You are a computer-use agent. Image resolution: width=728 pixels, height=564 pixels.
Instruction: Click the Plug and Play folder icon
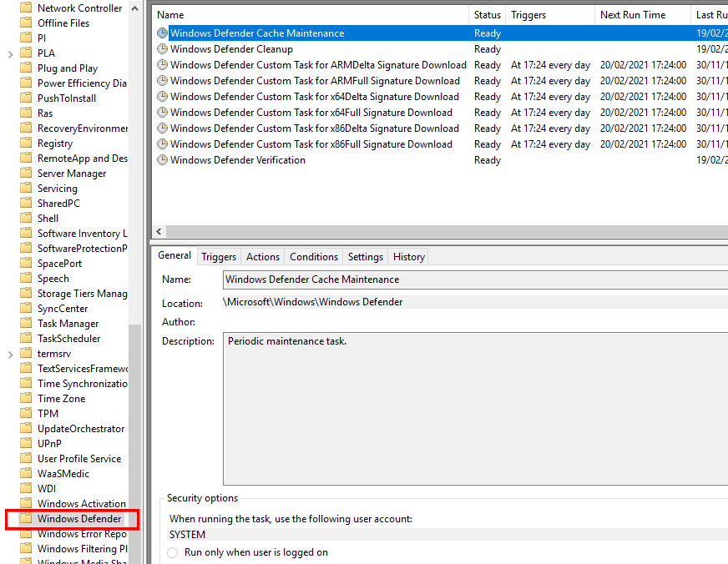[x=26, y=68]
